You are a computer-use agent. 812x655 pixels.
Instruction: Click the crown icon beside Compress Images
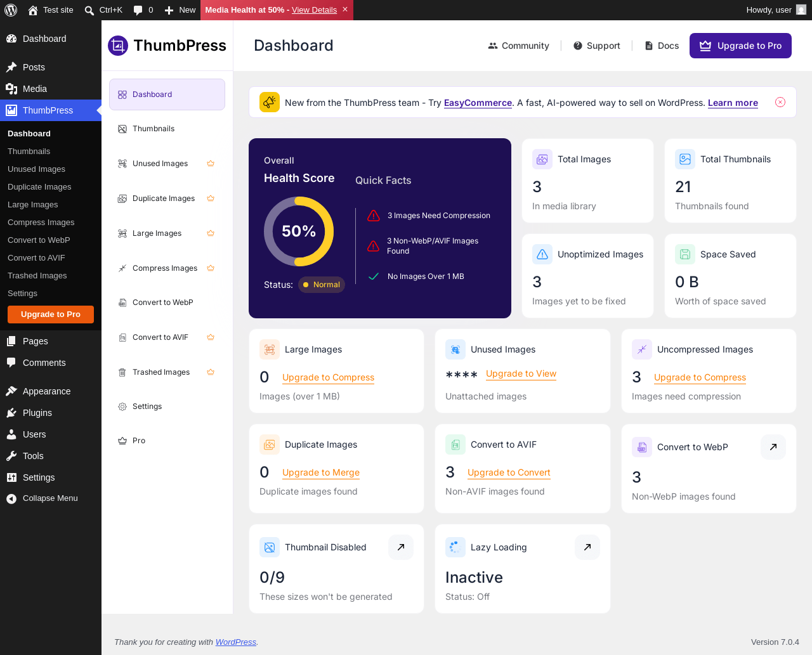211,268
